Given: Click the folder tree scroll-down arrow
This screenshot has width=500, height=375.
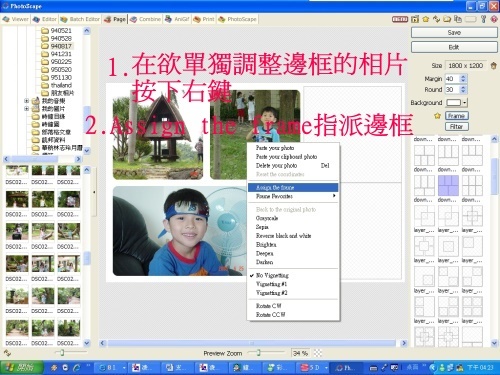Looking at the screenshot, I should point(87,151).
